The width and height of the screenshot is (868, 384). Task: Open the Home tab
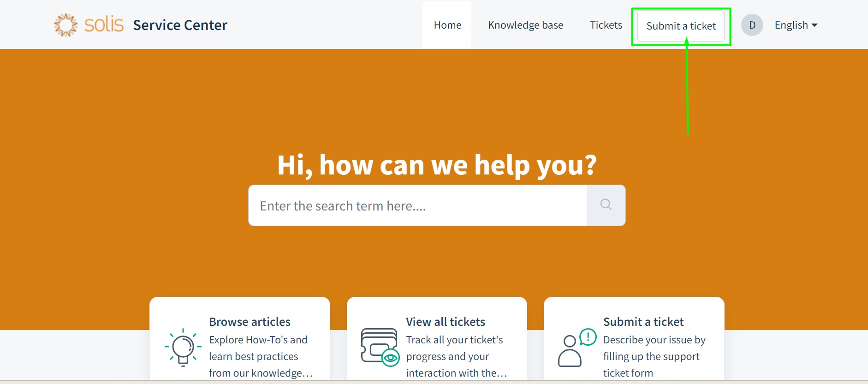click(x=447, y=25)
